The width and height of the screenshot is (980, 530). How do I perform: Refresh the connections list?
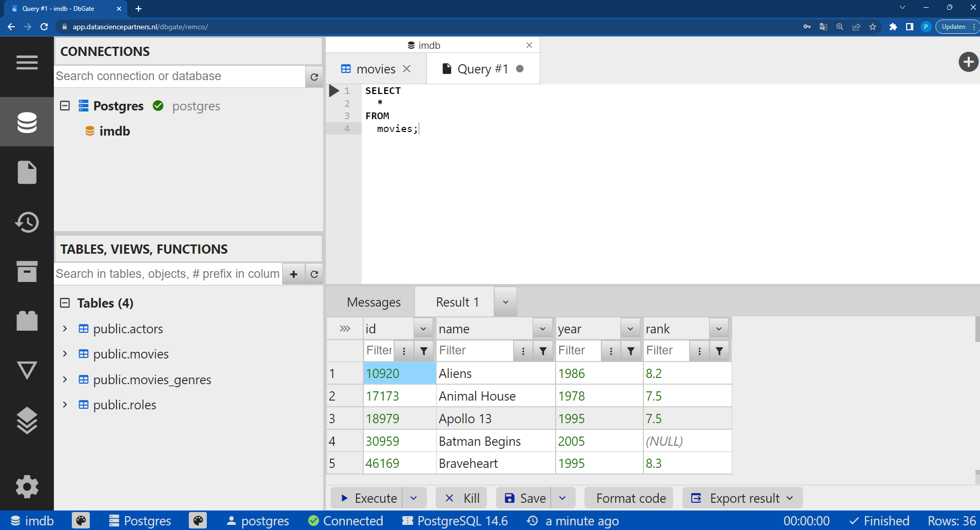tap(314, 77)
